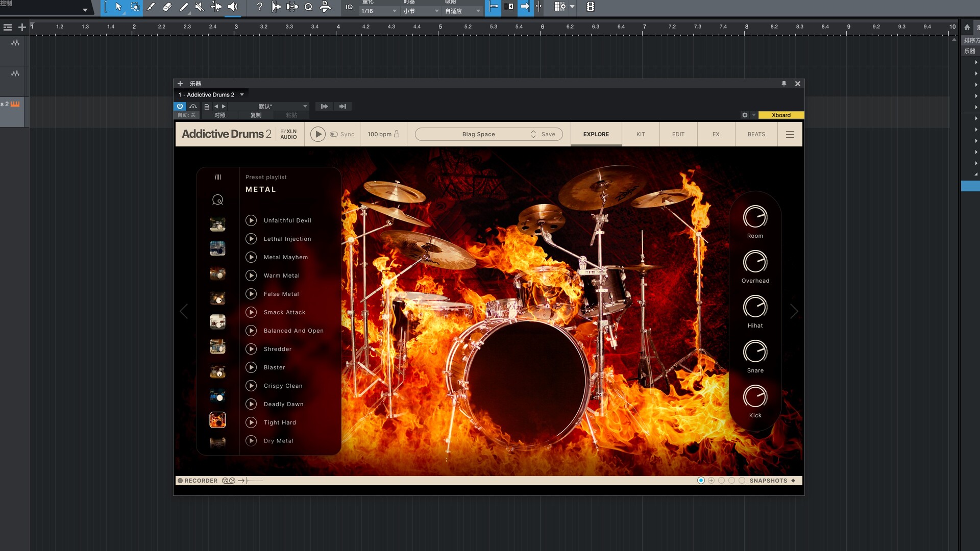Screen dimensions: 980x551
Task: Open the home icon in right panel
Action: coord(967,27)
